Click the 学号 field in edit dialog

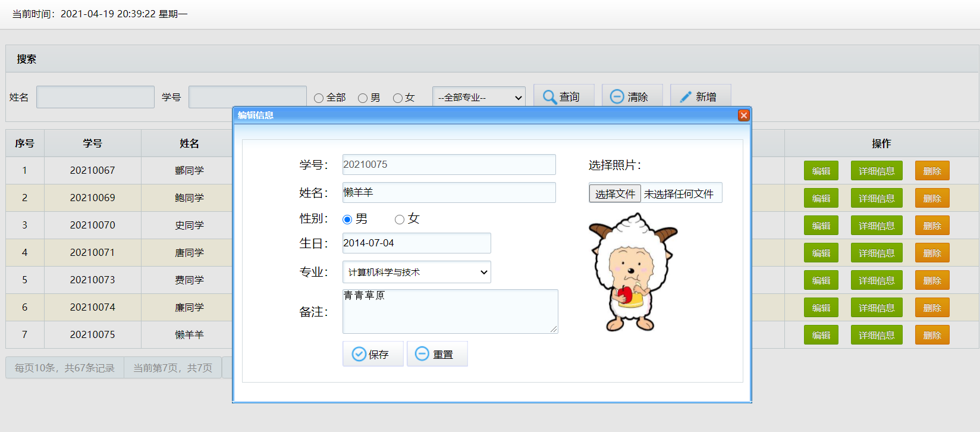coord(449,164)
